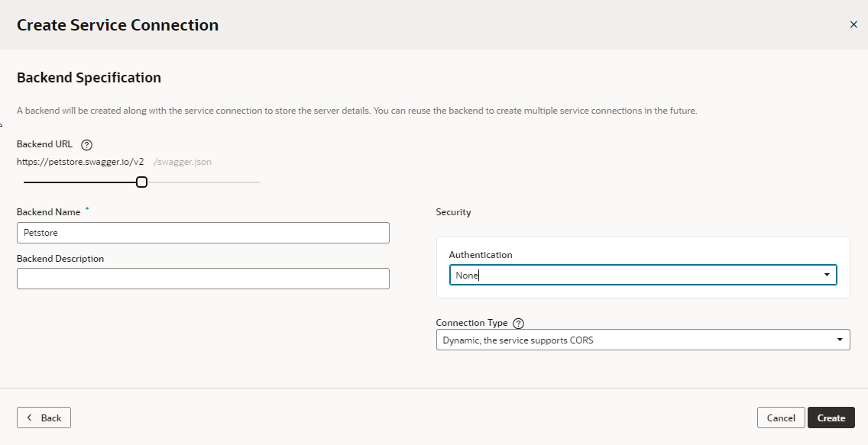The image size is (868, 445).
Task: Click the /swagger.json path segment
Action: pyautogui.click(x=181, y=162)
